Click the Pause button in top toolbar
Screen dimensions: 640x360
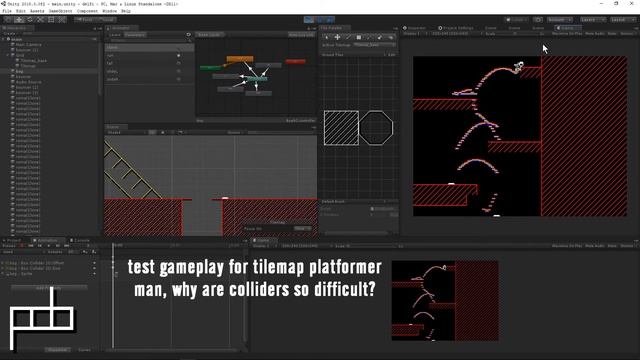(320, 20)
